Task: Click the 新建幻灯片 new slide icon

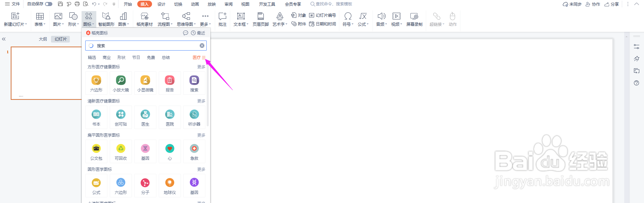Action: pyautogui.click(x=15, y=16)
